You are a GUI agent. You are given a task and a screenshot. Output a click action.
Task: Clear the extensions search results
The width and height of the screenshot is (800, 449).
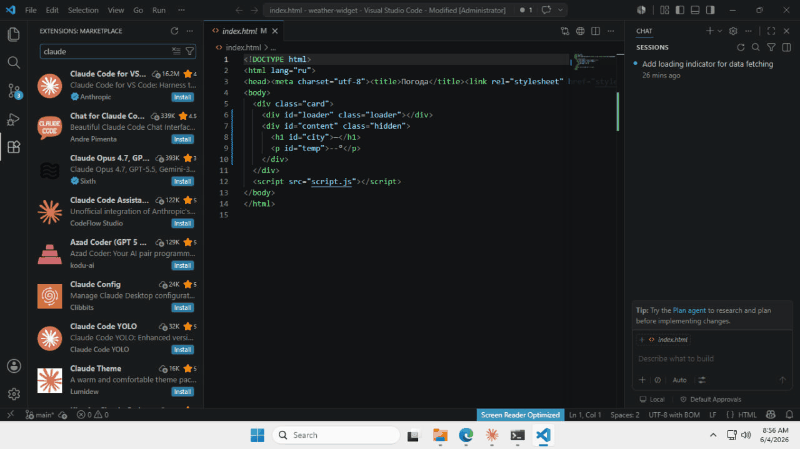coord(176,51)
